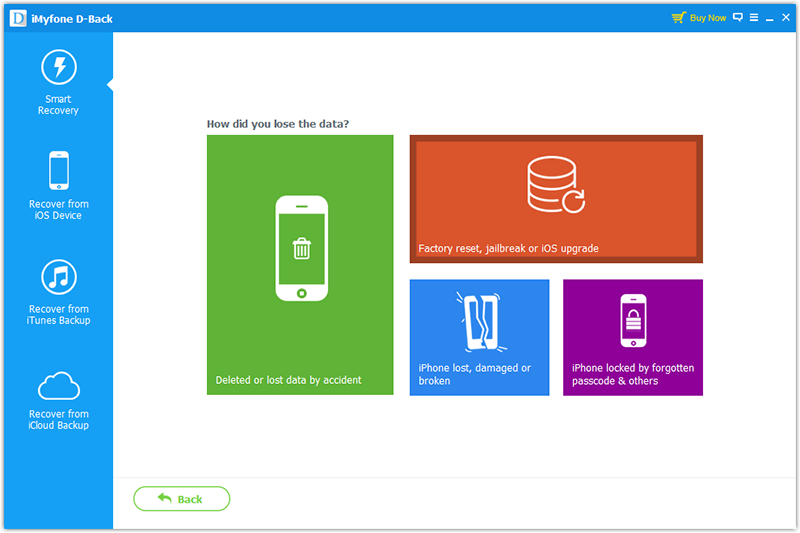
Task: Select Recover from iOS Device
Action: [59, 186]
